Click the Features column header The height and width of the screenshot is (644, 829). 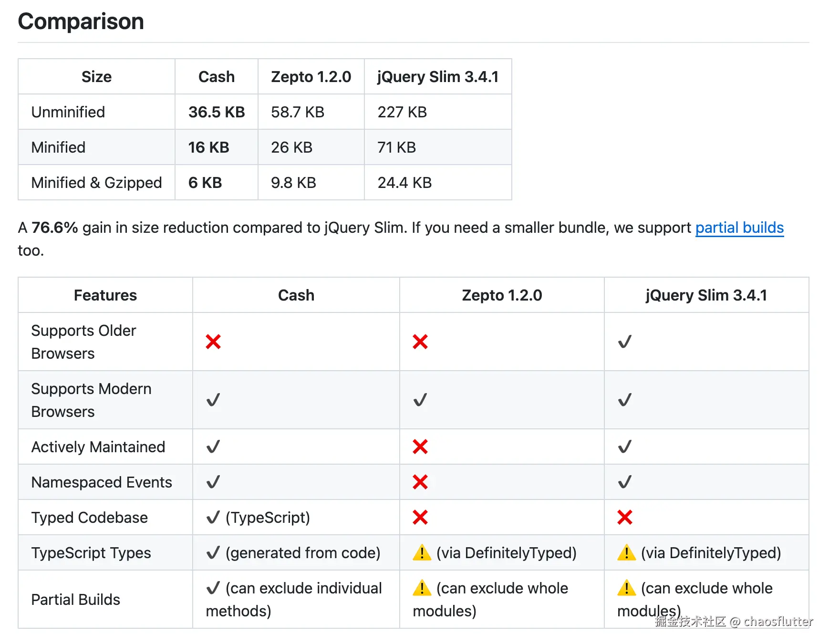(x=105, y=295)
